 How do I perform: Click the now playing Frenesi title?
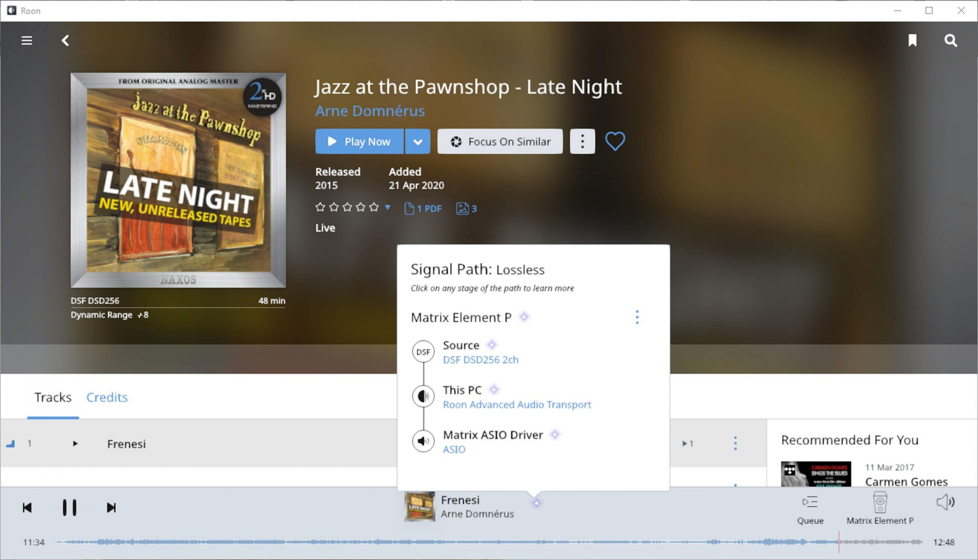pyautogui.click(x=460, y=500)
